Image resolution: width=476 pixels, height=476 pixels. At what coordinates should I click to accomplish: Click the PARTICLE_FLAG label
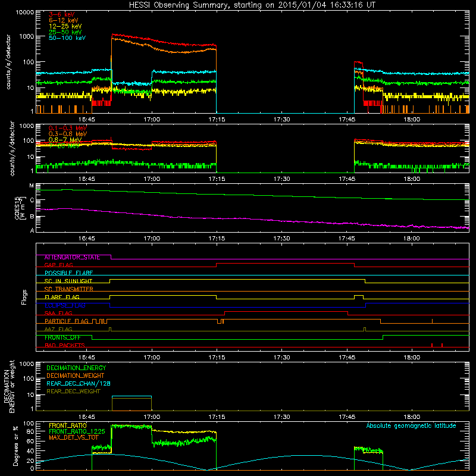[x=67, y=321]
